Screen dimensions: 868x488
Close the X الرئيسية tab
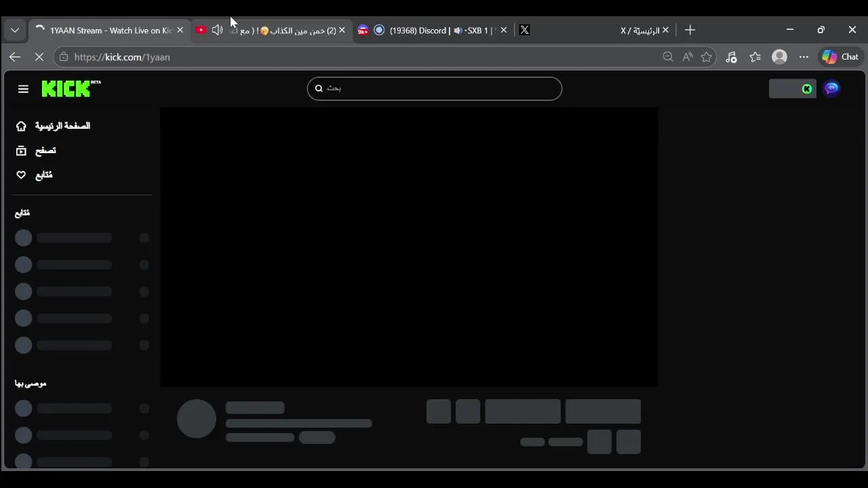tap(665, 30)
